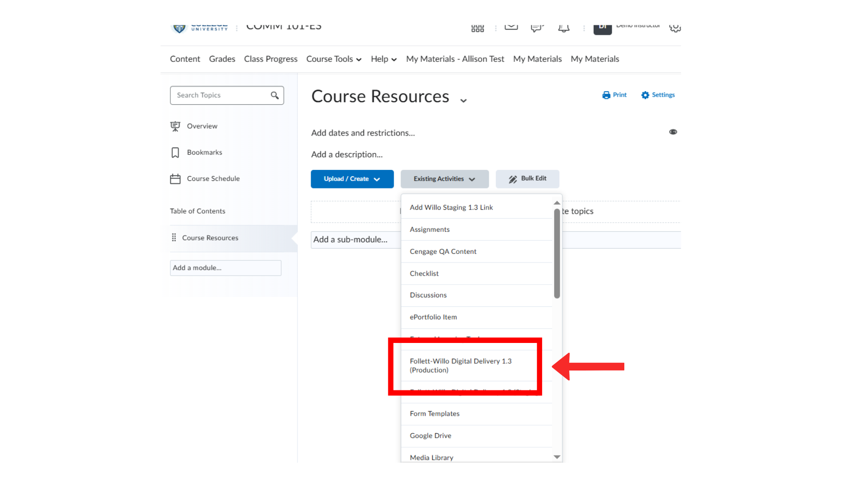Open Class Progress in navbar
Screen dimensions: 868x488
pos(271,59)
